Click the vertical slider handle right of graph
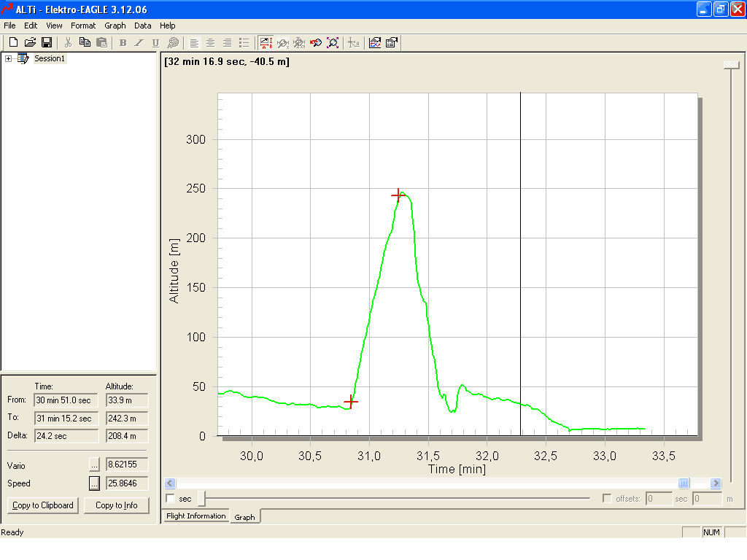Screen dimensions: 747x560 (731, 65)
